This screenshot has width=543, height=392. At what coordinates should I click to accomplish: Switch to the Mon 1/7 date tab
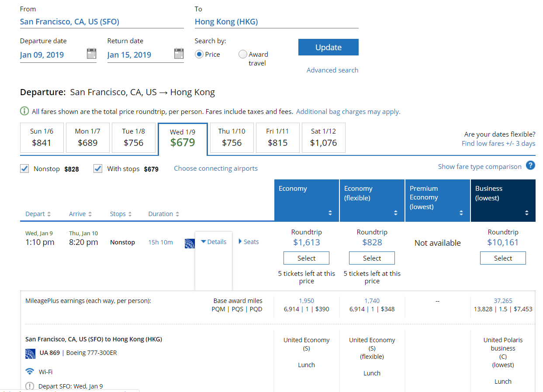(x=87, y=138)
